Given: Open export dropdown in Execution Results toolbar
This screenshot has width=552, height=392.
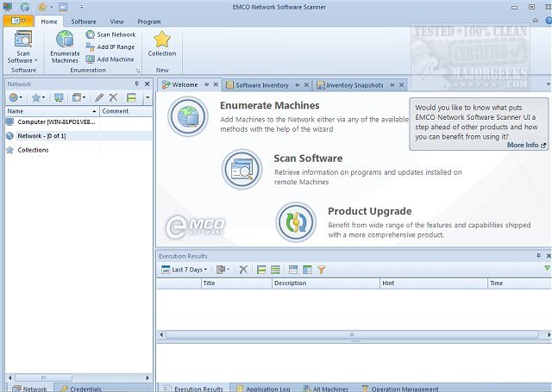Looking at the screenshot, I should click(223, 270).
